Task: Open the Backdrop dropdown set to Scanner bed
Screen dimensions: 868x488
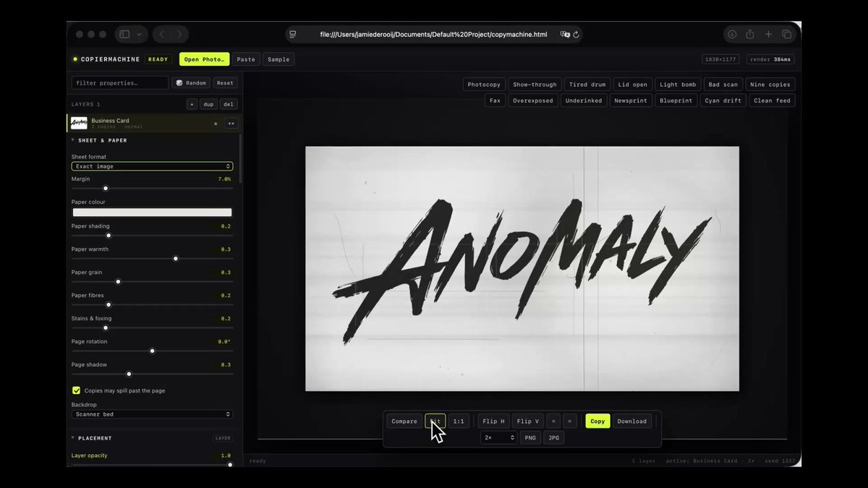Action: 152,414
